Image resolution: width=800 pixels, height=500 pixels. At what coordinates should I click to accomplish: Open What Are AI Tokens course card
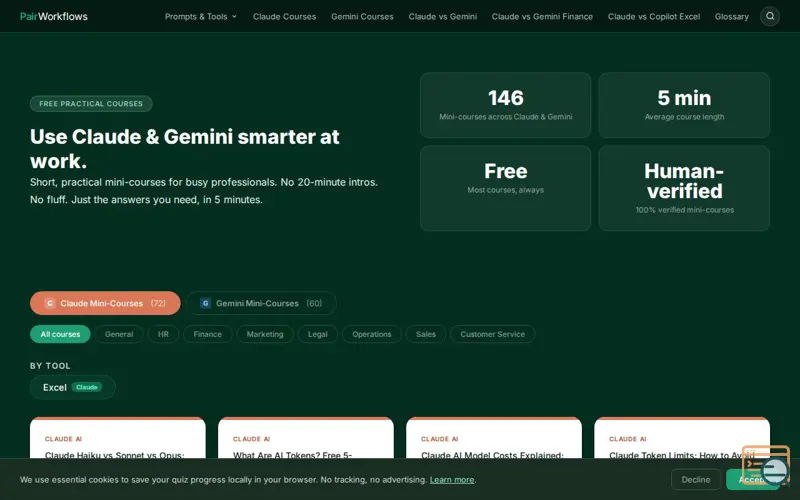(306, 438)
